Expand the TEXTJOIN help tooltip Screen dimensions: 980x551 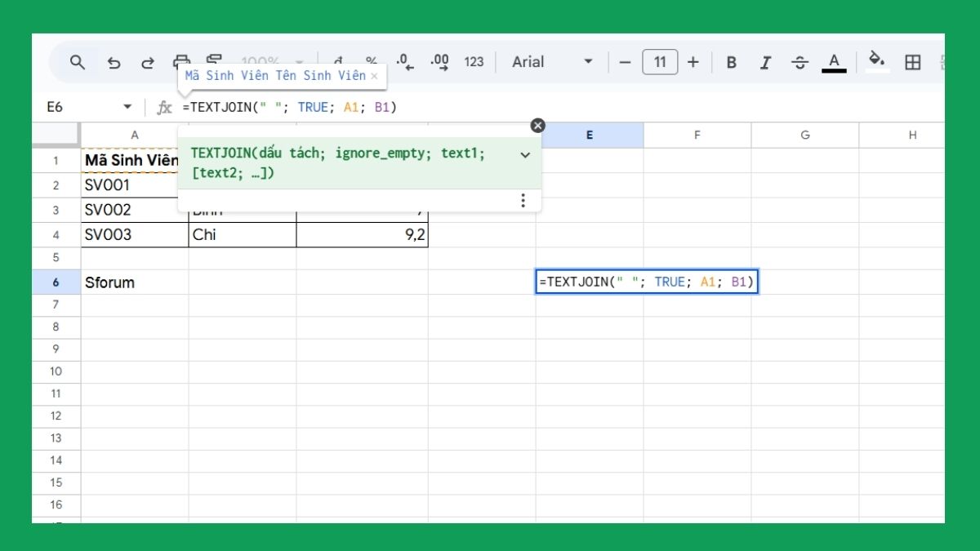[x=526, y=155]
